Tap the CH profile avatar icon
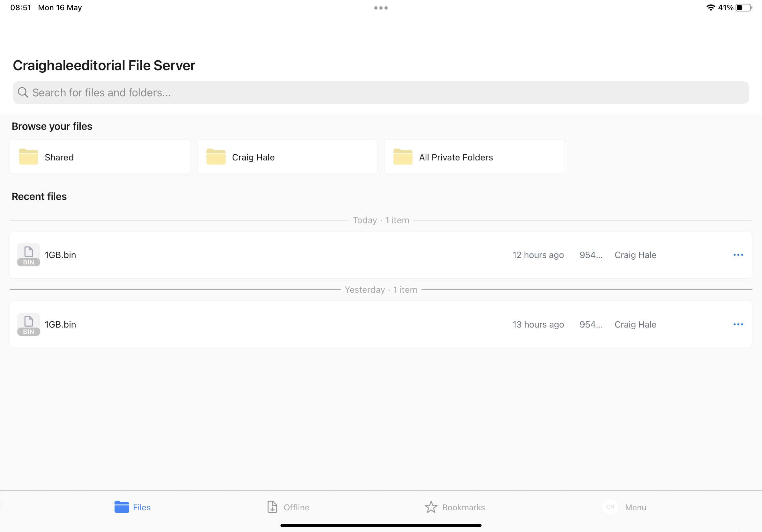The width and height of the screenshot is (762, 532). (610, 507)
